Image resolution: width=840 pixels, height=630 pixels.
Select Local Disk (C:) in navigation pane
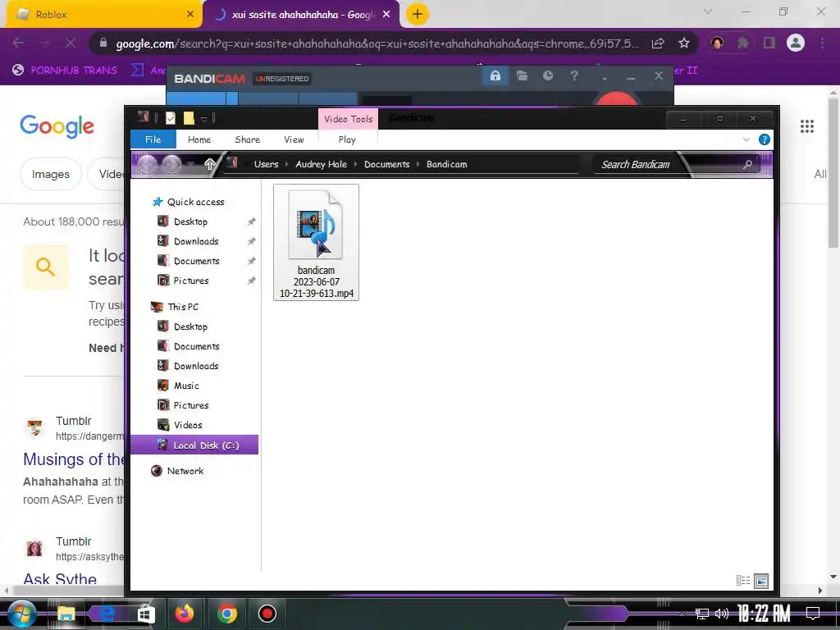click(x=194, y=445)
